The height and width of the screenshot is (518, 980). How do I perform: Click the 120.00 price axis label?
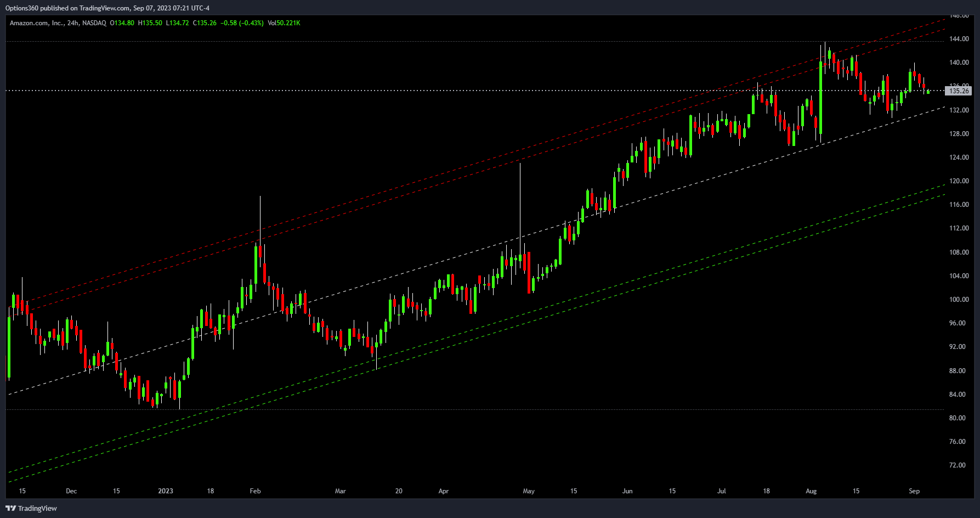[959, 181]
